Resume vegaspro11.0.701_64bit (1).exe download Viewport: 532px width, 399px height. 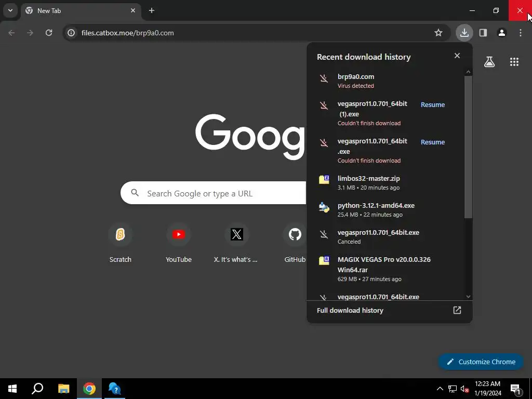(x=433, y=105)
